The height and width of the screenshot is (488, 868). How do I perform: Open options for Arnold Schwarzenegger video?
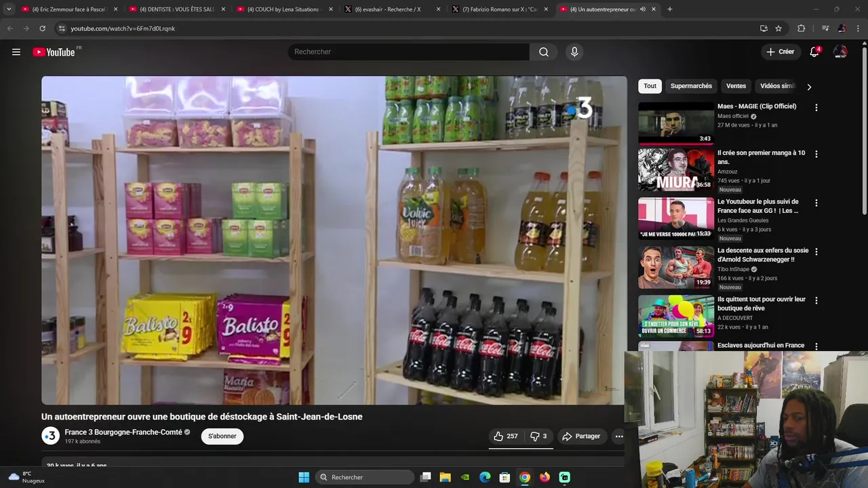[816, 252]
